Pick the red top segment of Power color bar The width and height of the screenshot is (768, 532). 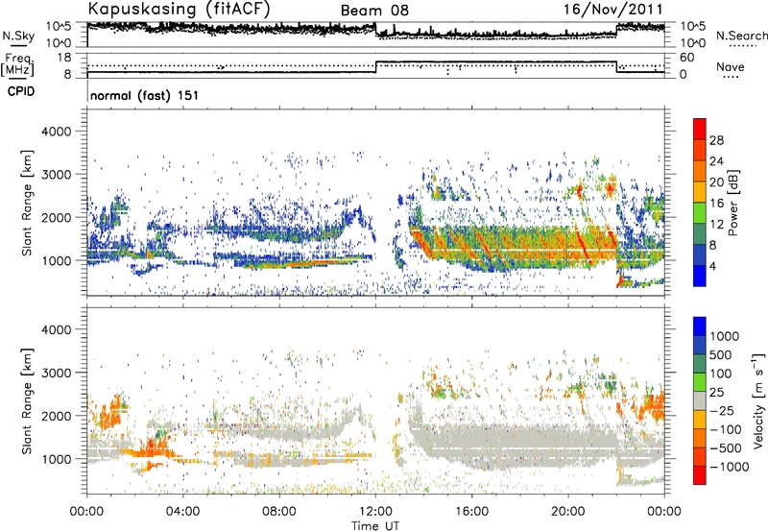click(700, 130)
